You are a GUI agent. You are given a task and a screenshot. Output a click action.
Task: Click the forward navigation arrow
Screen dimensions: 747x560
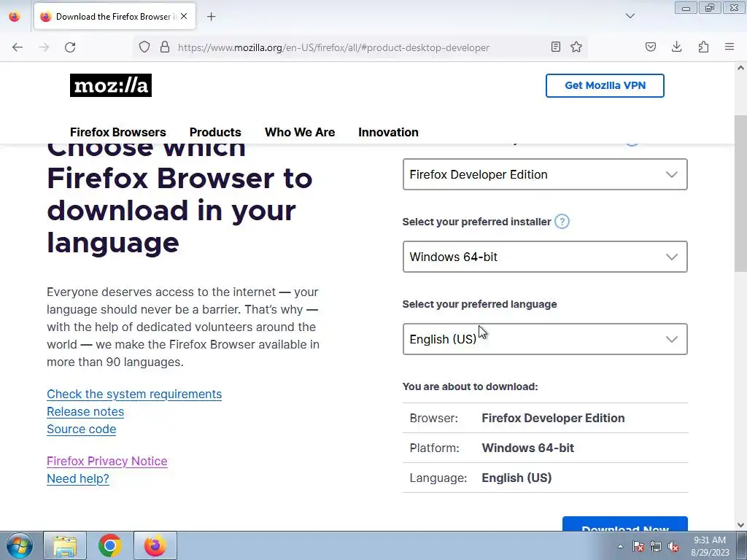pos(44,47)
